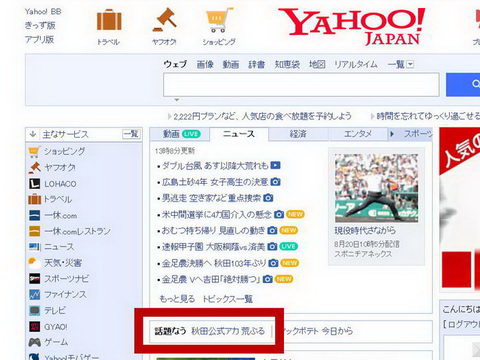The image size is (480, 360).
Task: Open トラベル in the services sidebar
Action: click(58, 199)
